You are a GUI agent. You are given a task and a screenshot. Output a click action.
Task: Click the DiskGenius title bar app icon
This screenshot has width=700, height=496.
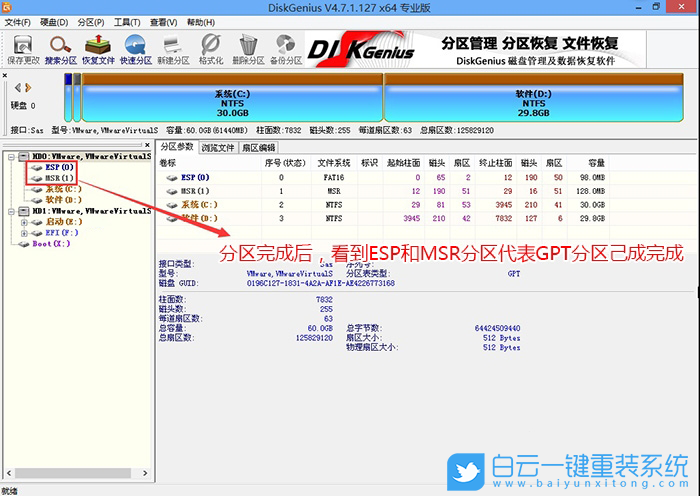point(6,7)
